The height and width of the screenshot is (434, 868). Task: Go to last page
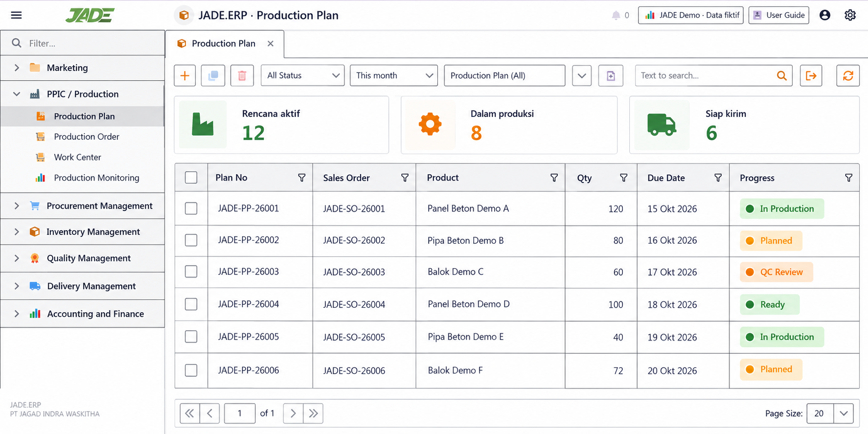[313, 413]
